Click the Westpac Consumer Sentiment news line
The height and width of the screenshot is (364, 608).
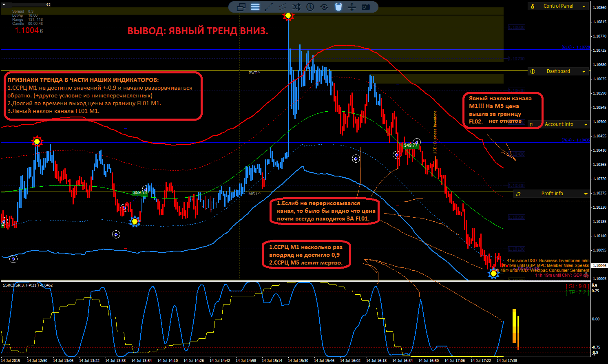542,270
